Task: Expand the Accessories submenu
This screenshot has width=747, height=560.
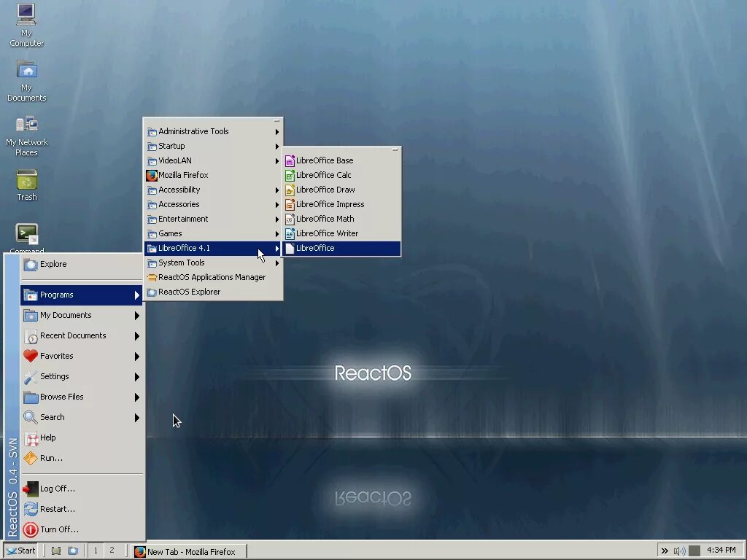Action: pos(213,204)
